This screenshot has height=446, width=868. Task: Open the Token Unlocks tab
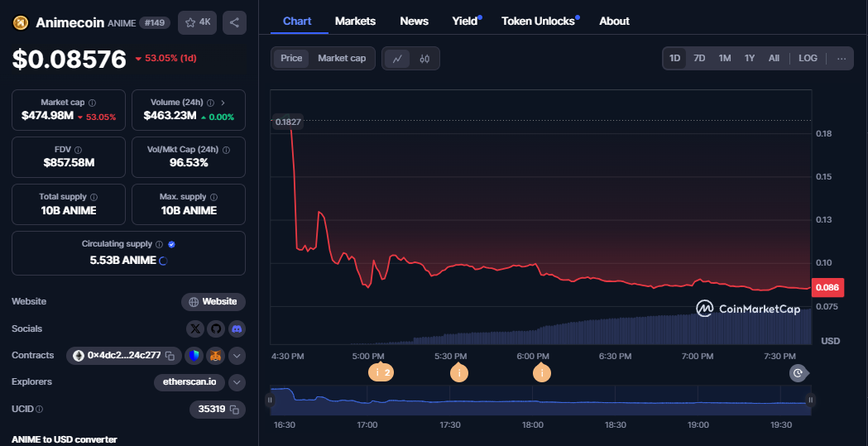pyautogui.click(x=538, y=21)
